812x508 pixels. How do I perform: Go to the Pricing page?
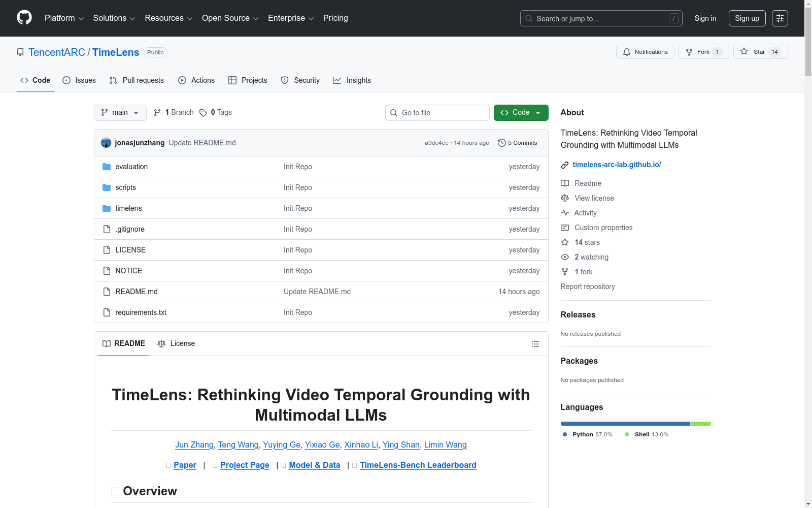pos(335,18)
